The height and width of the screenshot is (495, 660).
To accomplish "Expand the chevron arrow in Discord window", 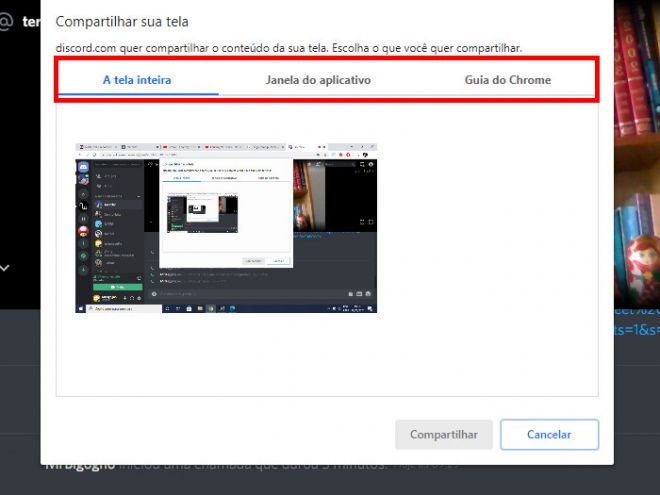I will coord(5,268).
